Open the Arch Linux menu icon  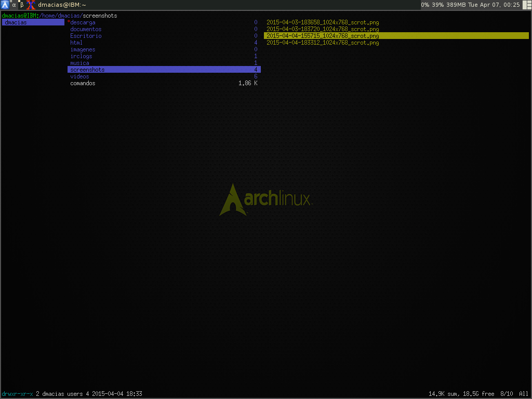click(x=5, y=5)
